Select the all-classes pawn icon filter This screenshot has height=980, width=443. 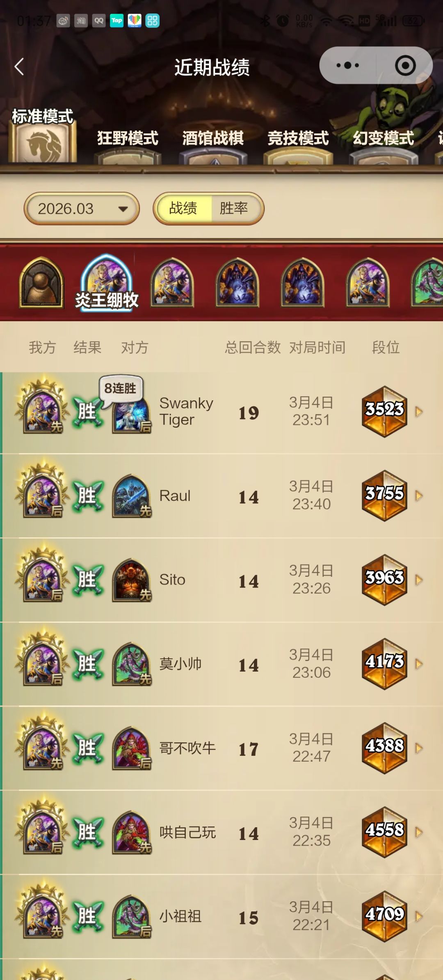point(41,282)
